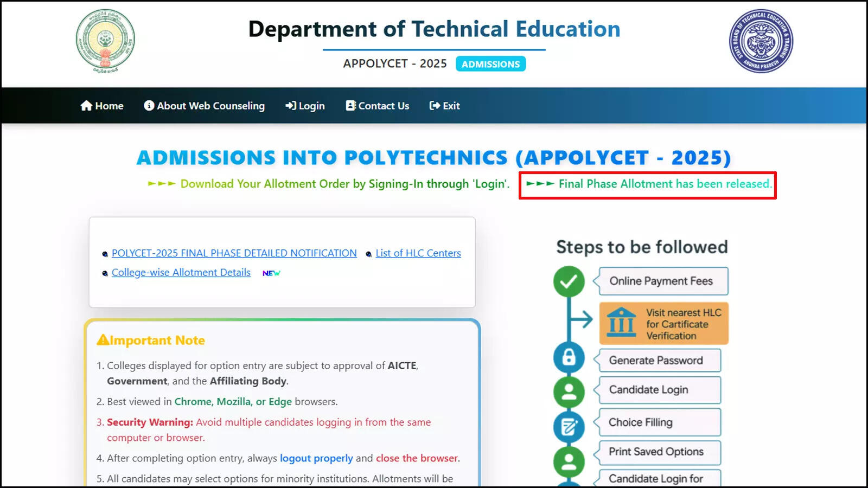Click the warning triangle beside Important Note
The image size is (868, 488).
103,340
